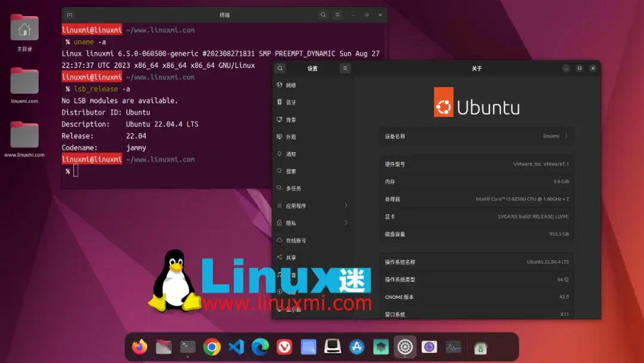The width and height of the screenshot is (644, 363).
Task: Click the 'uname -a' command in Terminal
Action: point(90,42)
